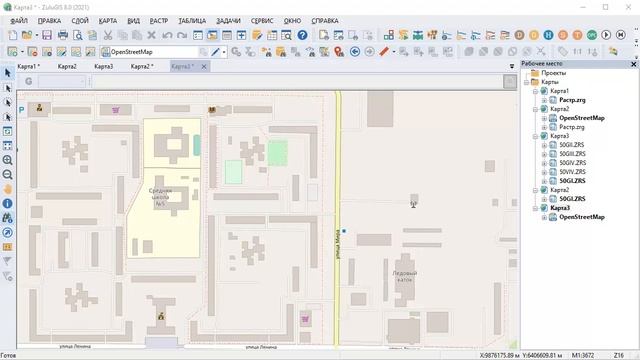Viewport: 640px width, 360px height.
Task: Click the blue H circle icon
Action: [x=548, y=35]
